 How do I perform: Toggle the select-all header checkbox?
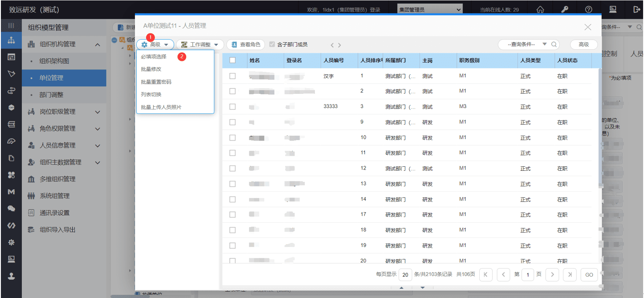[x=232, y=60]
